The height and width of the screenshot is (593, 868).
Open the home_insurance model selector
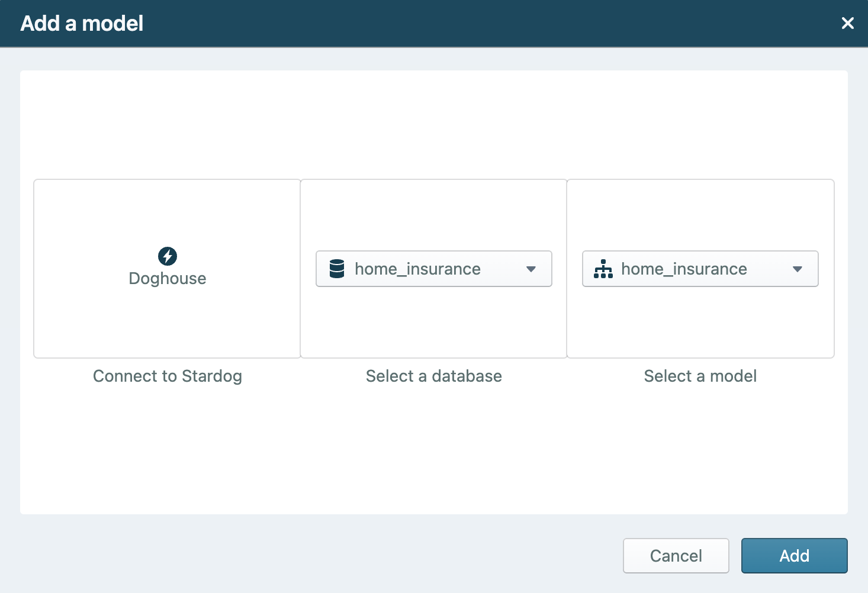pos(684,269)
